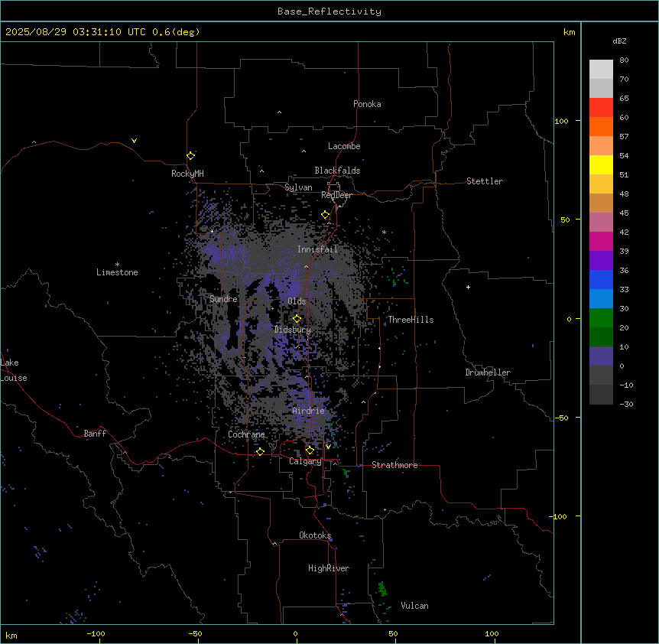Click the 80 value atop the dBZ scale
The height and width of the screenshot is (644, 659).
coord(624,60)
